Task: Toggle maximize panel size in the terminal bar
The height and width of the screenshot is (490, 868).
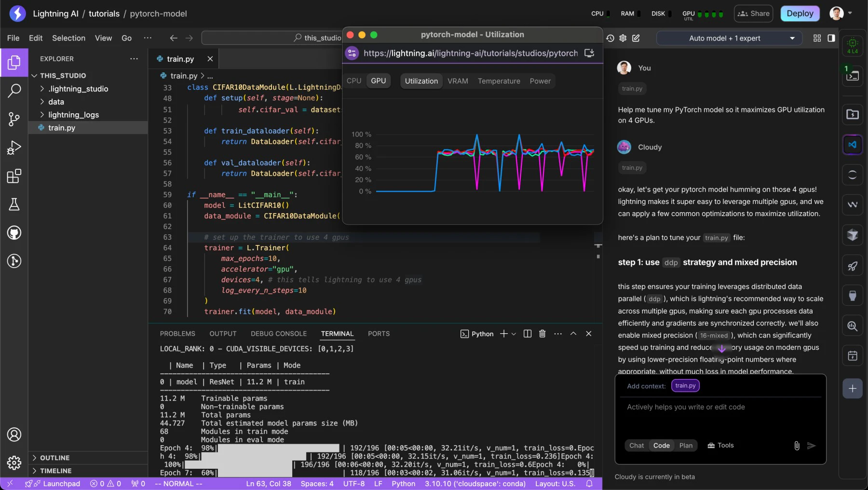Action: 573,333
